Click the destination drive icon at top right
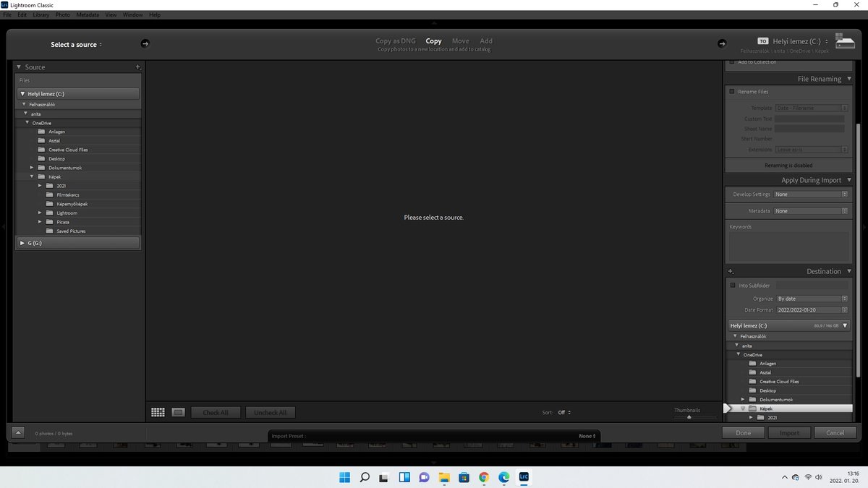This screenshot has width=868, height=488. point(845,40)
